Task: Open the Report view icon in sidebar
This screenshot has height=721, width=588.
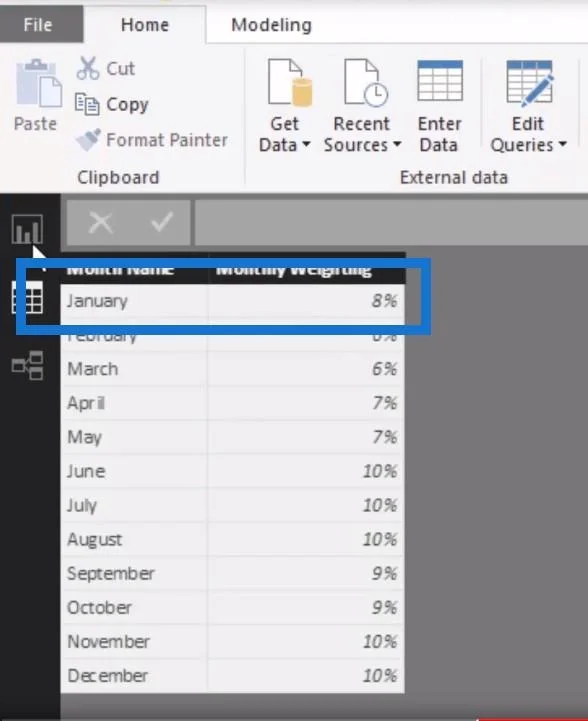Action: pyautogui.click(x=27, y=229)
